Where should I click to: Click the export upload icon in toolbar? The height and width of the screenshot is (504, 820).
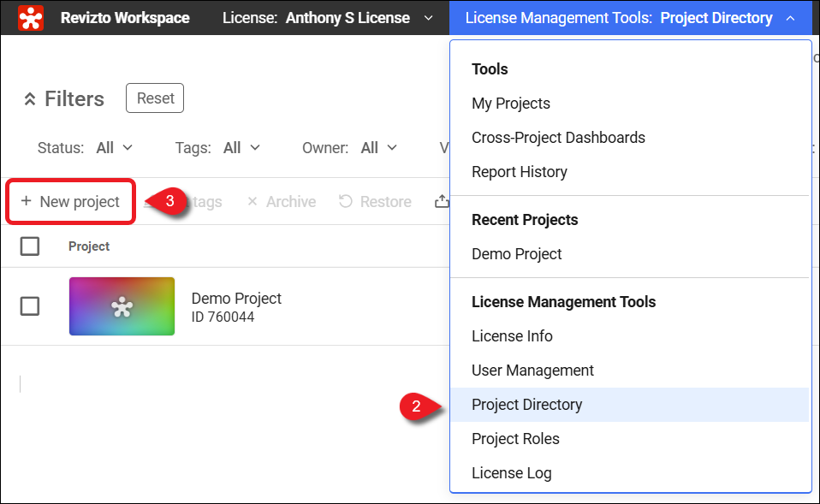442,202
